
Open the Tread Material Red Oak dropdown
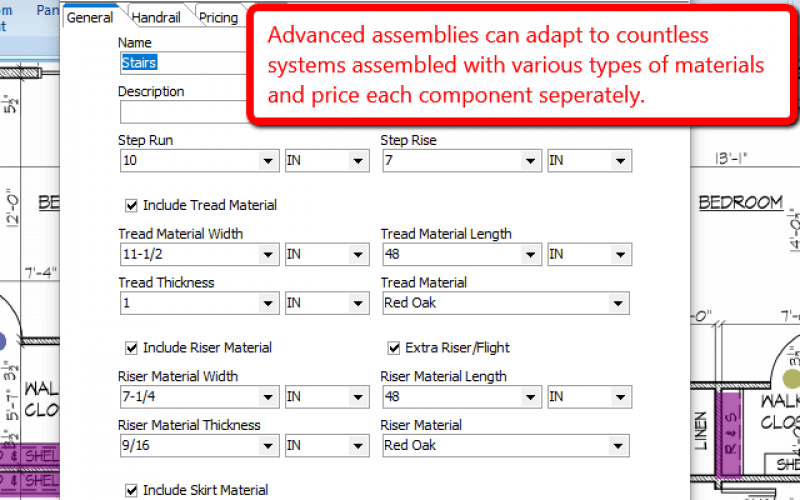(x=618, y=303)
